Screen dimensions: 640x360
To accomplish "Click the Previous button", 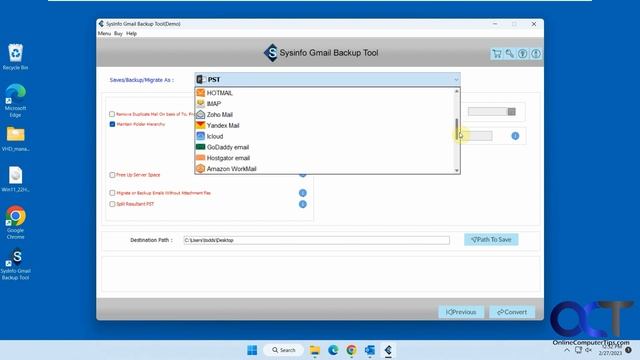I will click(461, 312).
